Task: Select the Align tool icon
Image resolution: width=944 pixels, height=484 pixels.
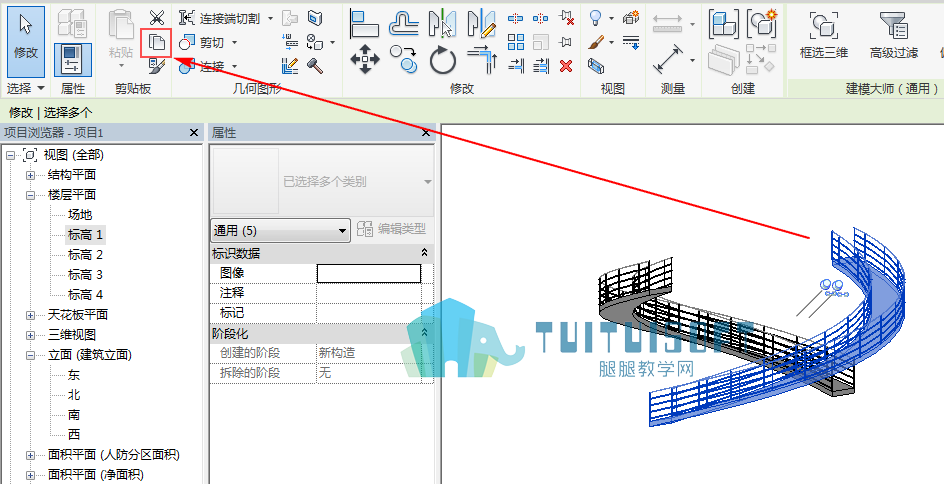Action: click(364, 24)
